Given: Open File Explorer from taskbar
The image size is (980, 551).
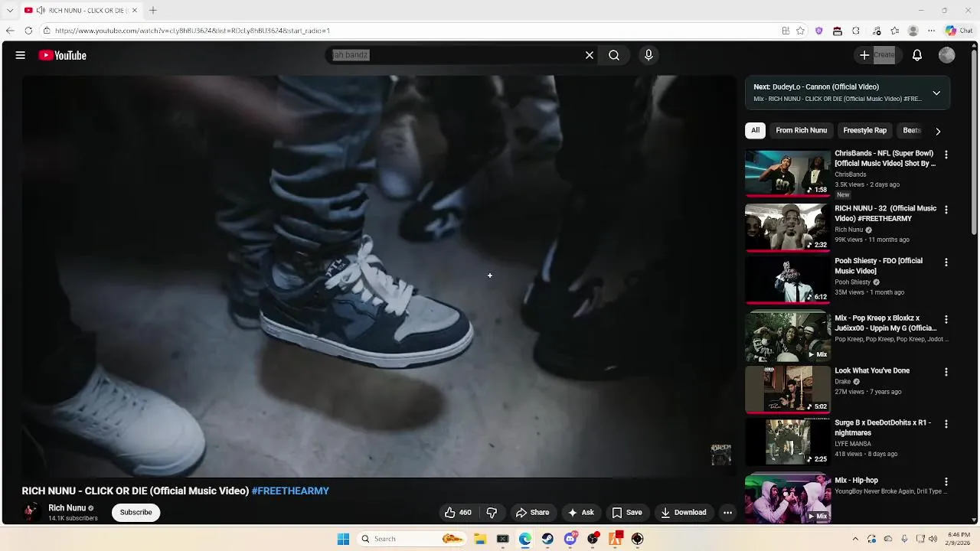Looking at the screenshot, I should (480, 539).
